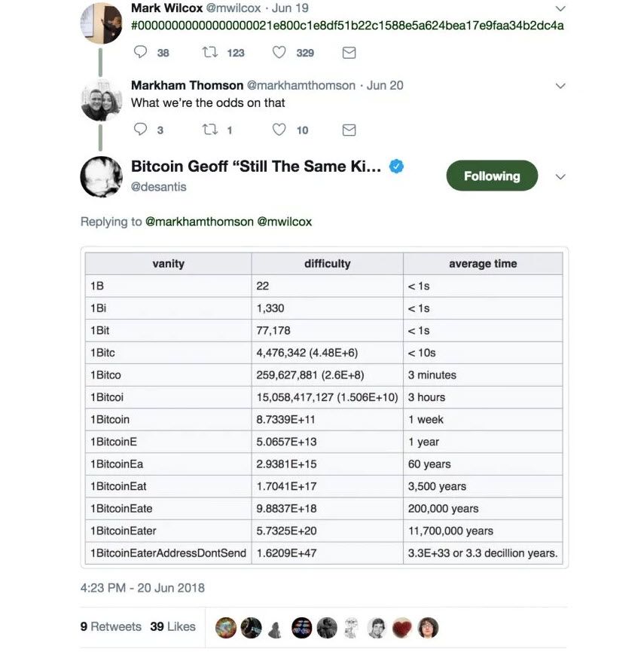This screenshot has height=652, width=644.
Task: Reply to Markham Thomson's tweet
Action: [140, 130]
